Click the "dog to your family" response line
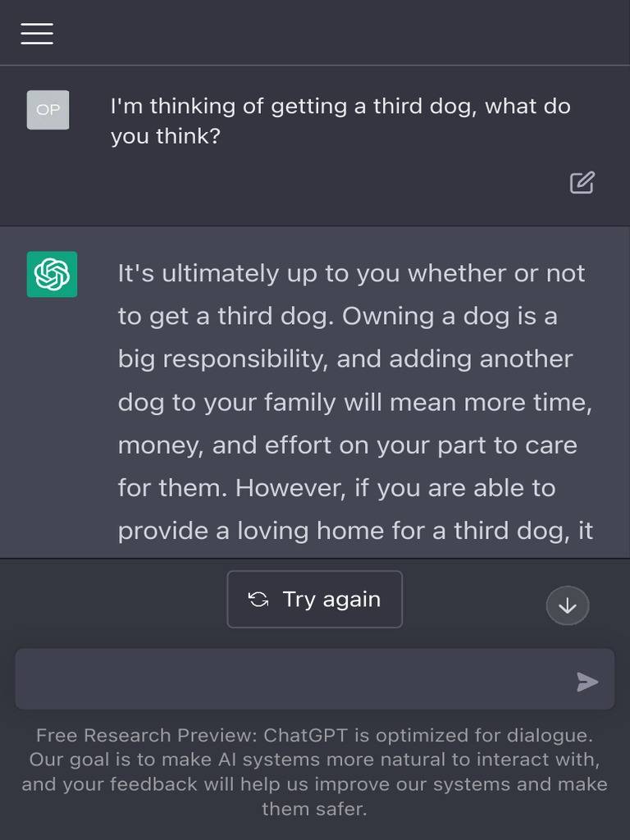The width and height of the screenshot is (630, 840). (354, 403)
